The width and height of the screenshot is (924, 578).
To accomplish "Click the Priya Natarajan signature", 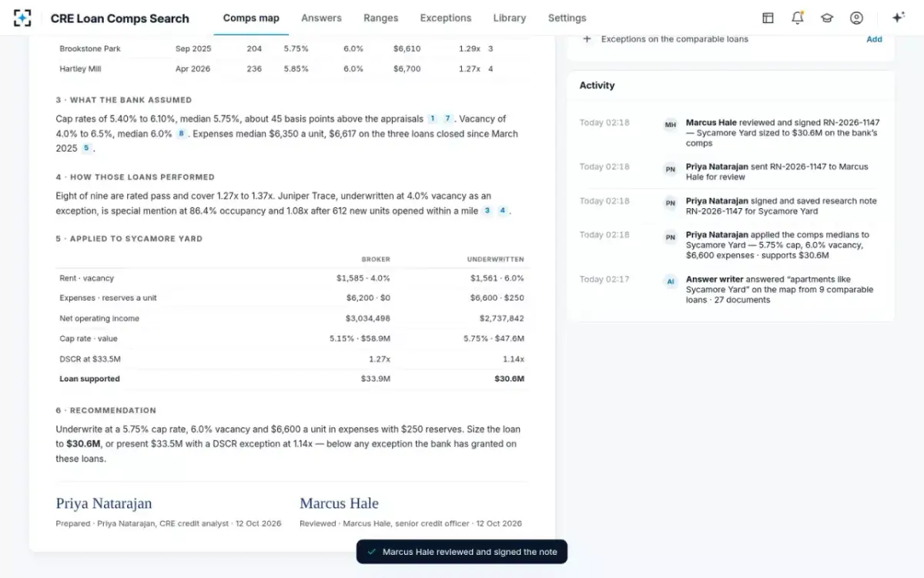I will (103, 503).
